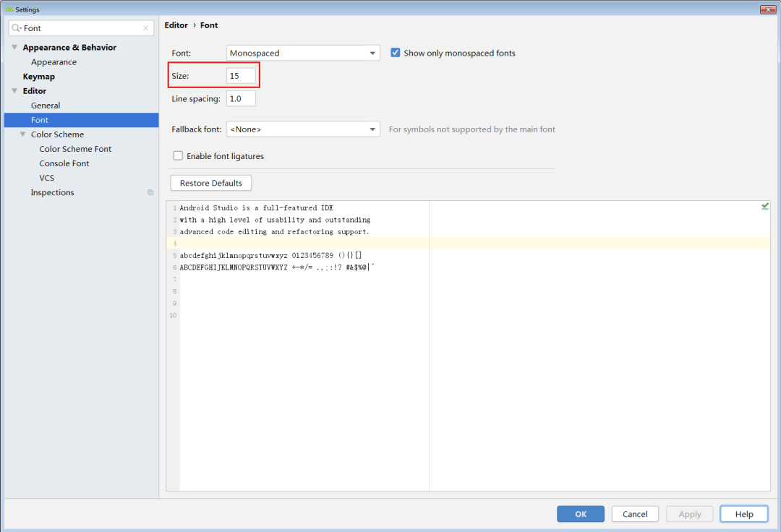Click the Android Studio title bar icon

pyautogui.click(x=9, y=9)
